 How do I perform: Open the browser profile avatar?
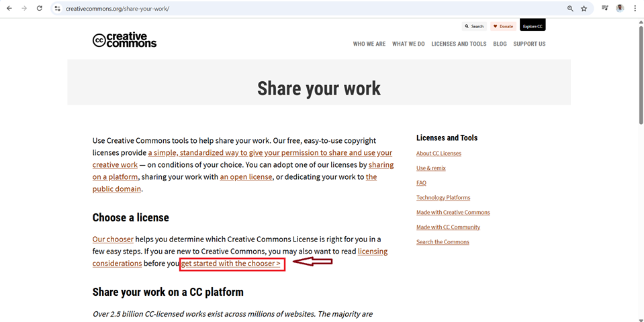(x=620, y=8)
